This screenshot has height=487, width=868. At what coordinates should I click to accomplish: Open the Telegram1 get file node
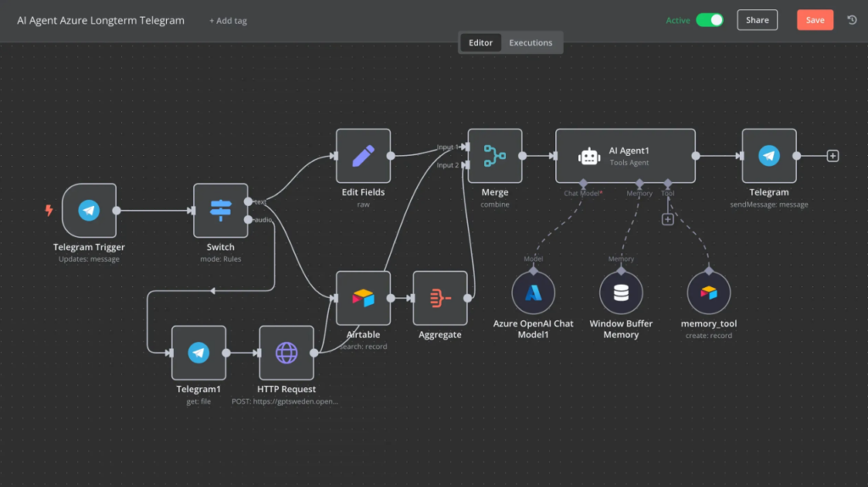[x=198, y=353]
